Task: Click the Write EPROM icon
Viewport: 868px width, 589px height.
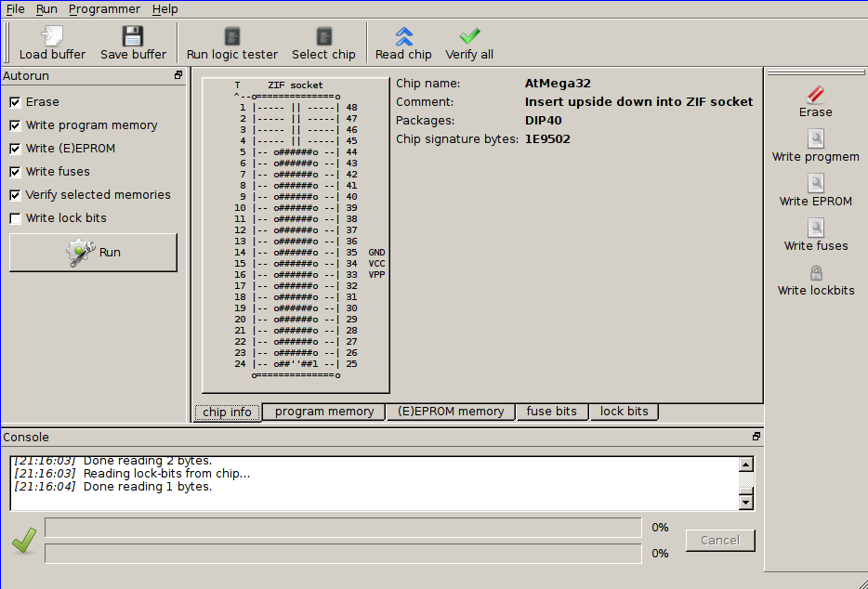Action: 815,183
